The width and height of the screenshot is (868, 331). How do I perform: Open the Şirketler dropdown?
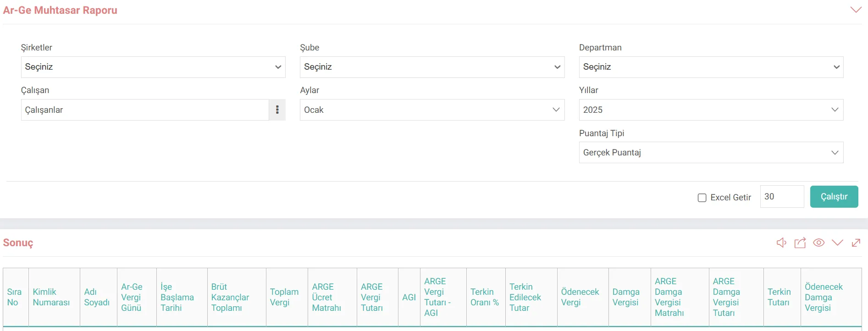pos(153,67)
